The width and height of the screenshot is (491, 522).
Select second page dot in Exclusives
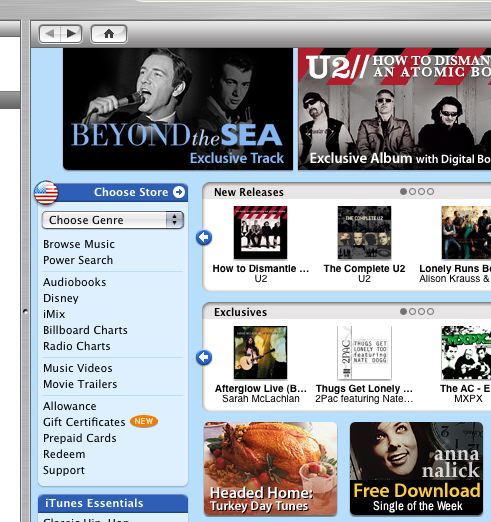412,311
